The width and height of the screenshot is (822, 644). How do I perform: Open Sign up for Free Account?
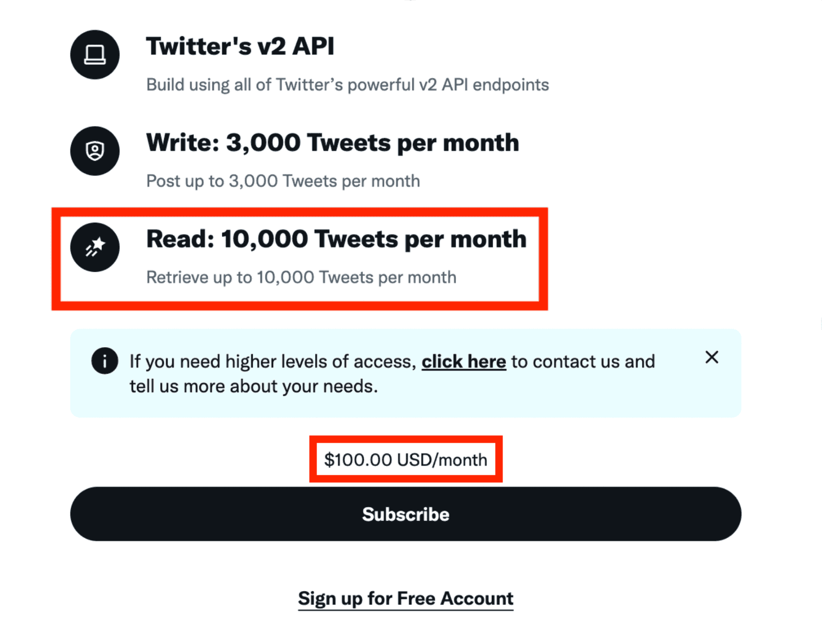point(405,598)
